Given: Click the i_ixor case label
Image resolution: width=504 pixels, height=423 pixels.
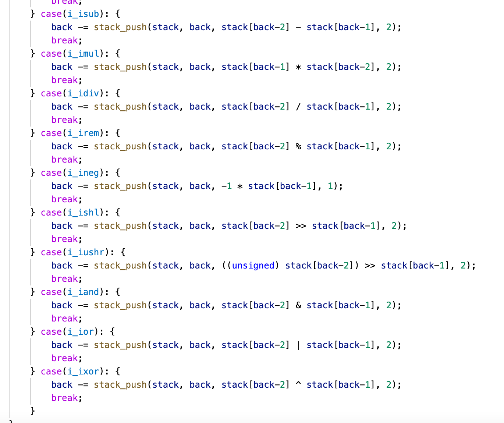Looking at the screenshot, I should coord(83,372).
